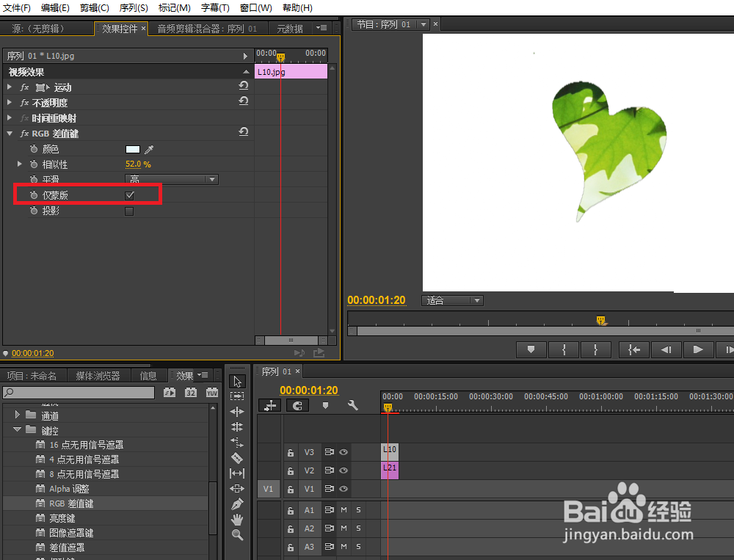
Task: Open the File menu
Action: tap(17, 8)
